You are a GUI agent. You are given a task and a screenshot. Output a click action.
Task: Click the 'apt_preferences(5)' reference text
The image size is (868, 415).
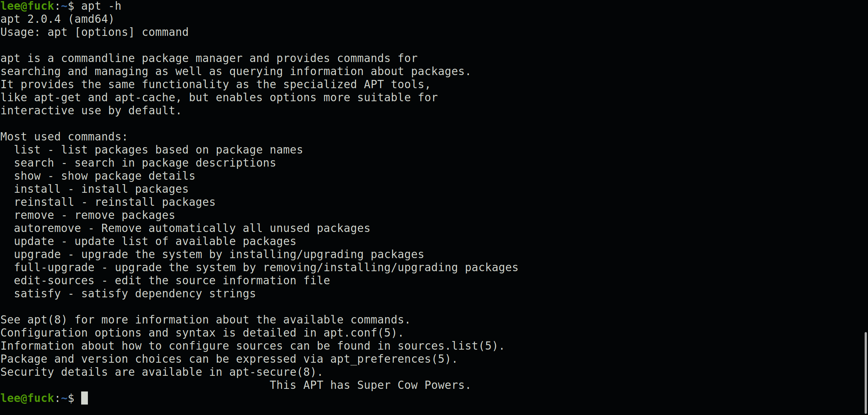click(390, 359)
